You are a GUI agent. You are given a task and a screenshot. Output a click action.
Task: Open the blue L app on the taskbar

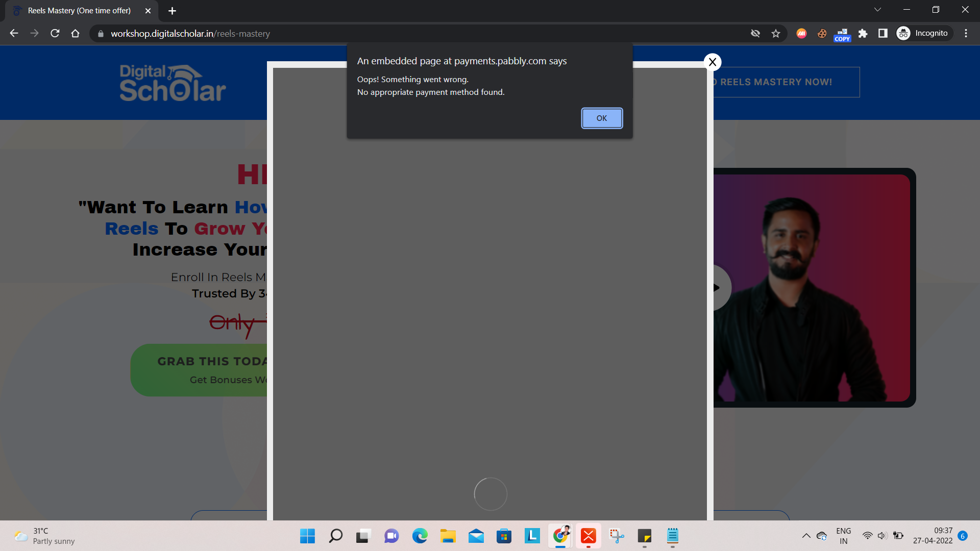tap(532, 536)
